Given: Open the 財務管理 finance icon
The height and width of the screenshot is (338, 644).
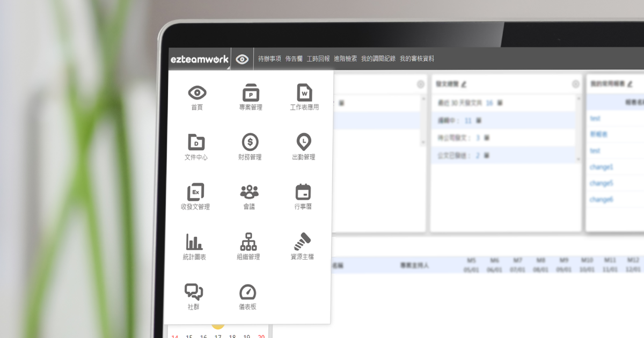Looking at the screenshot, I should (250, 142).
